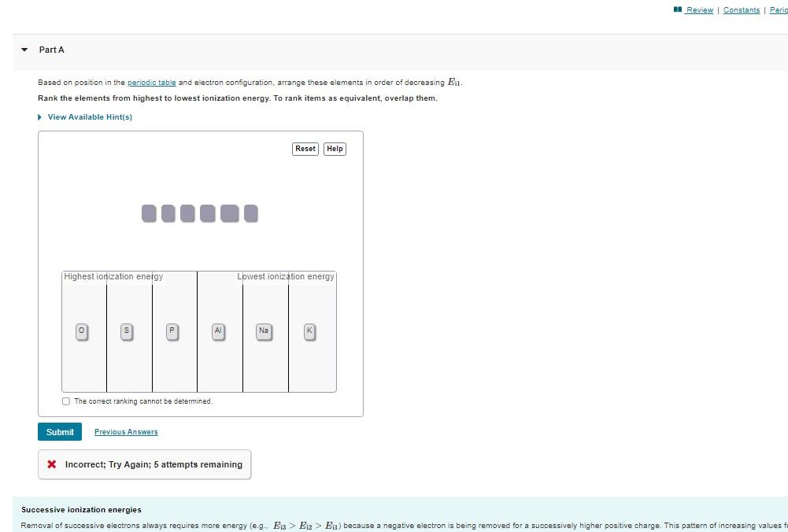
Task: Click the Submit button
Action: 59,431
